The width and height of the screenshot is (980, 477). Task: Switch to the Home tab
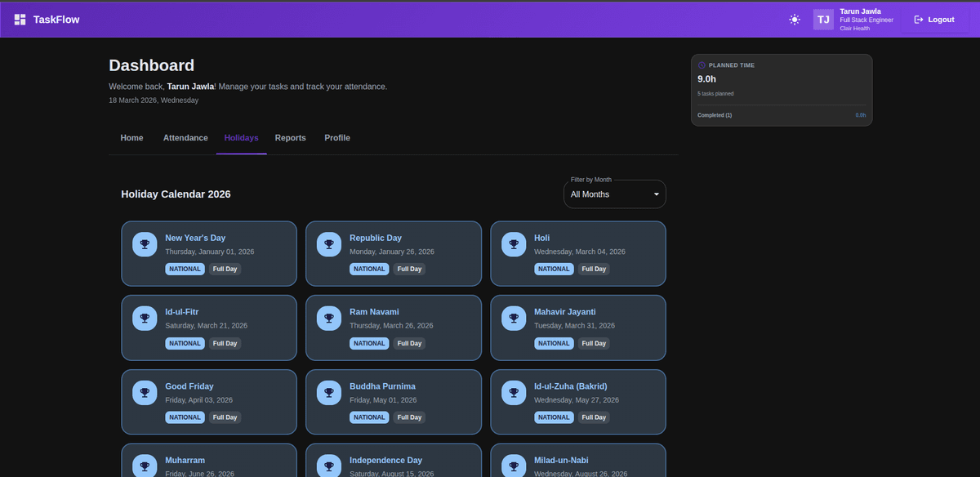click(x=131, y=137)
